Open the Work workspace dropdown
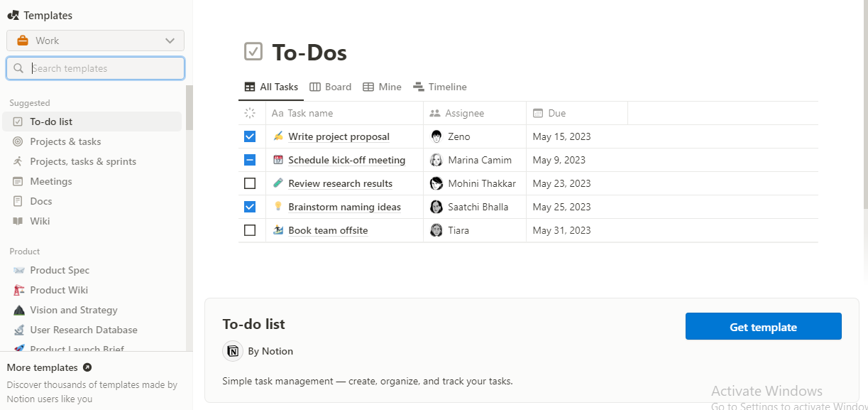The height and width of the screenshot is (410, 868). (95, 41)
